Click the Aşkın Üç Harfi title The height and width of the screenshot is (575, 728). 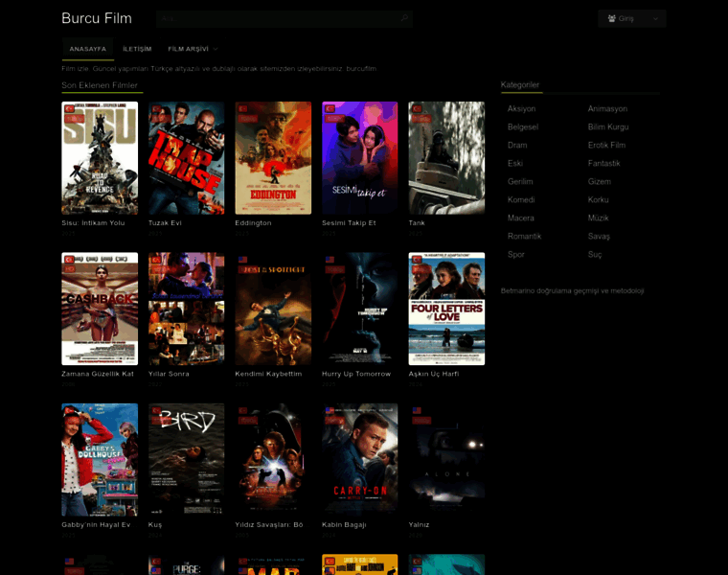(x=434, y=374)
